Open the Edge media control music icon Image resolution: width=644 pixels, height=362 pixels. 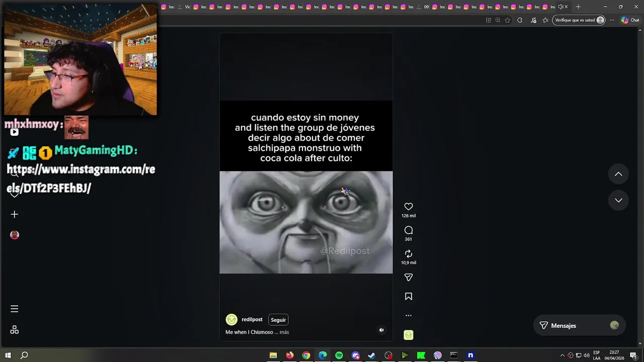(534, 20)
